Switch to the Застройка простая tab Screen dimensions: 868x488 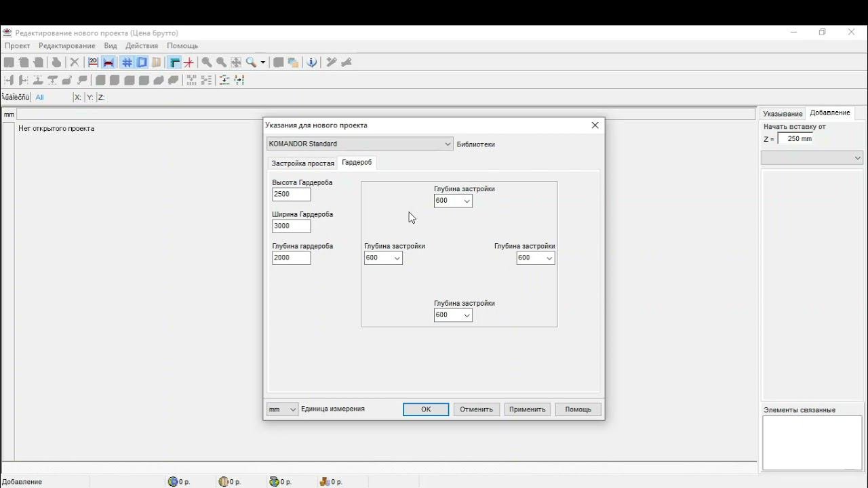coord(302,163)
